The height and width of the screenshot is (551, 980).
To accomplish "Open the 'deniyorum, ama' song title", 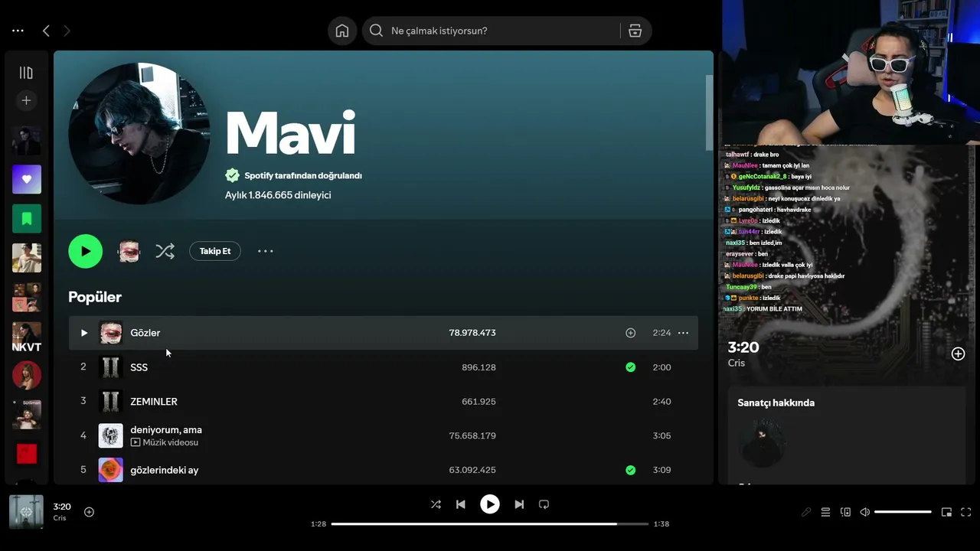I will [x=166, y=430].
